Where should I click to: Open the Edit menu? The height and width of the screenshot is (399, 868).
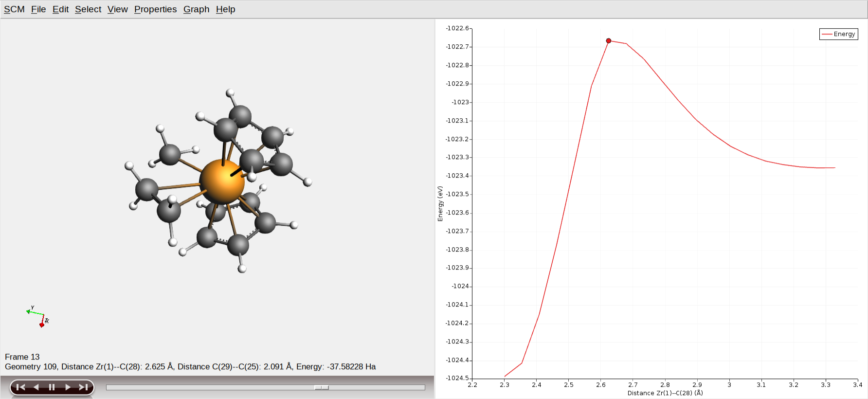[60, 9]
